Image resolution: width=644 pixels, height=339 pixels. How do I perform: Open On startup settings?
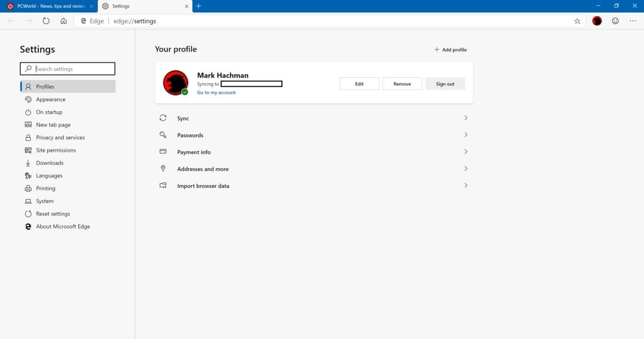[49, 112]
